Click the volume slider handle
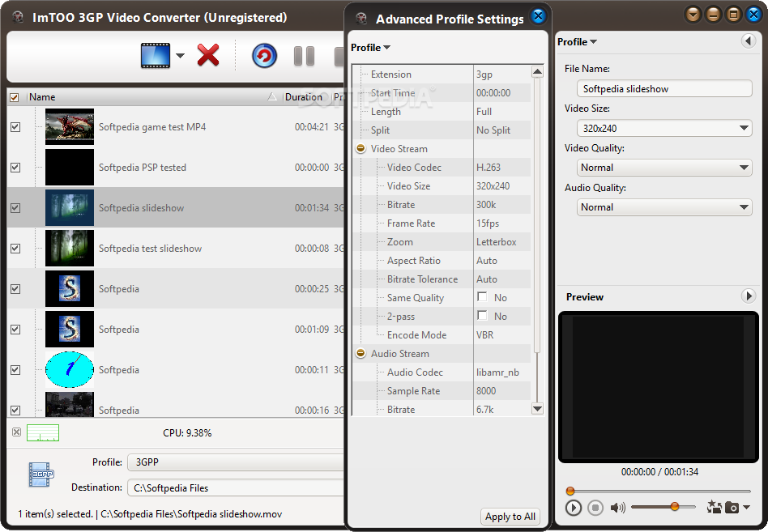The height and width of the screenshot is (532, 768). [675, 507]
